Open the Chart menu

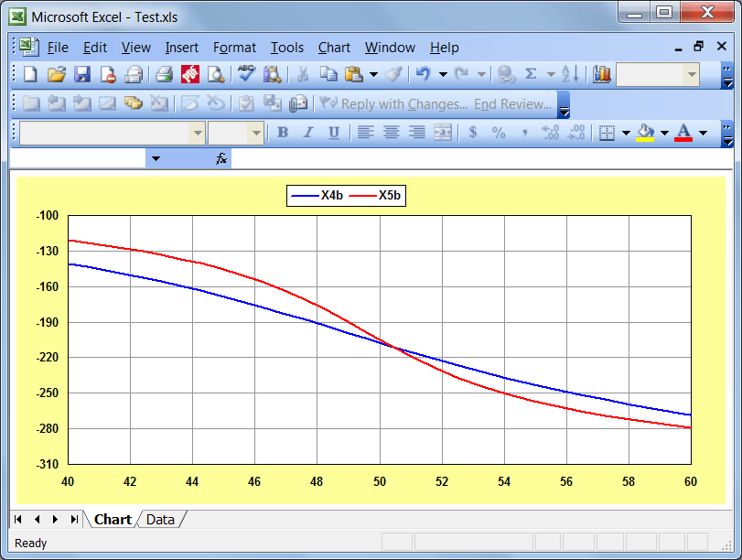334,48
